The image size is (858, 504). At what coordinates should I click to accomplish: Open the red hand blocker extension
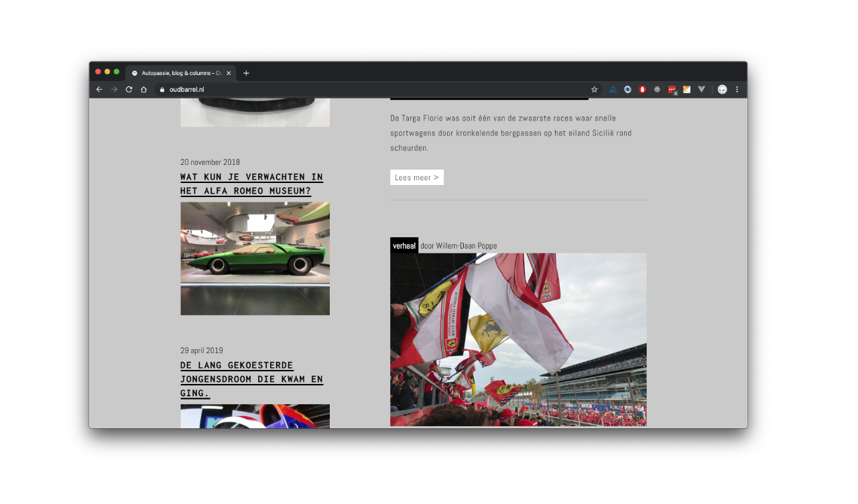tap(642, 89)
